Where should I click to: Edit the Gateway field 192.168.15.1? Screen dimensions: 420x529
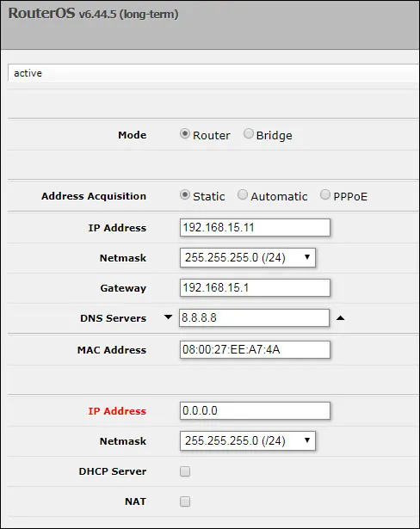(x=255, y=288)
